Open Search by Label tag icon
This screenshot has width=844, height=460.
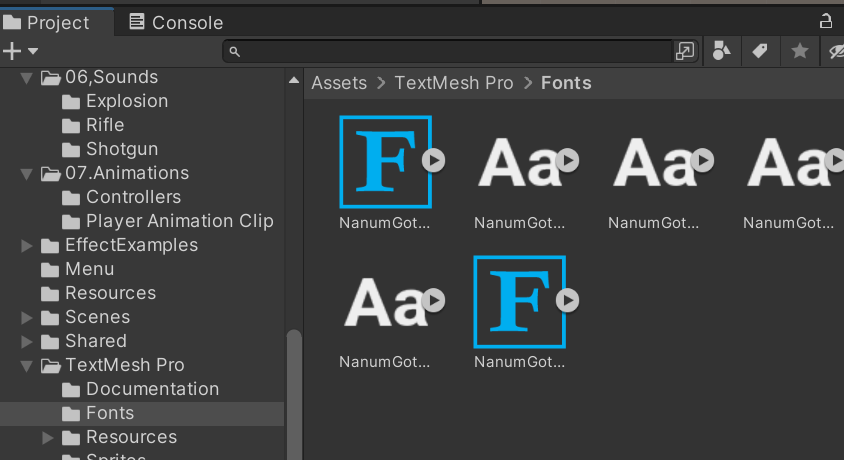pyautogui.click(x=759, y=51)
